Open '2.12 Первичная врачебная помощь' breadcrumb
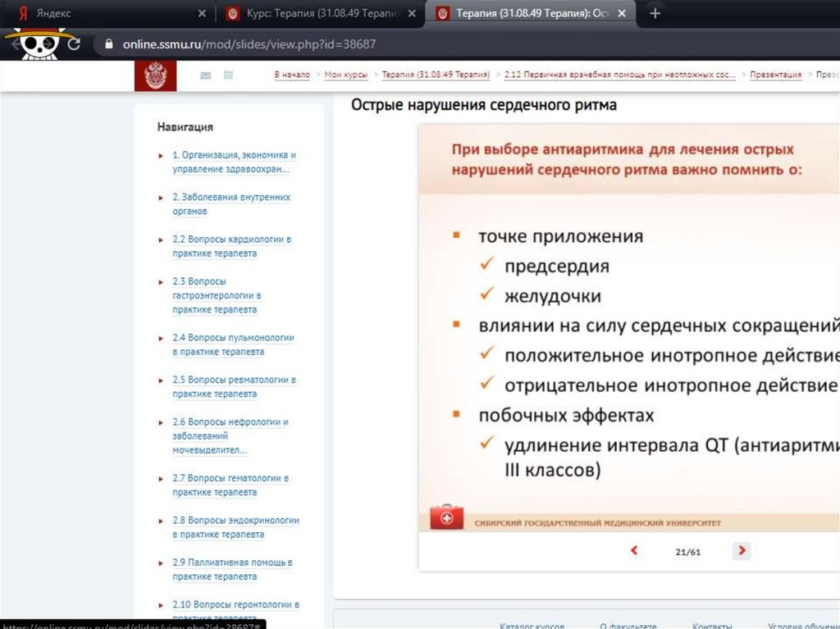 point(620,75)
